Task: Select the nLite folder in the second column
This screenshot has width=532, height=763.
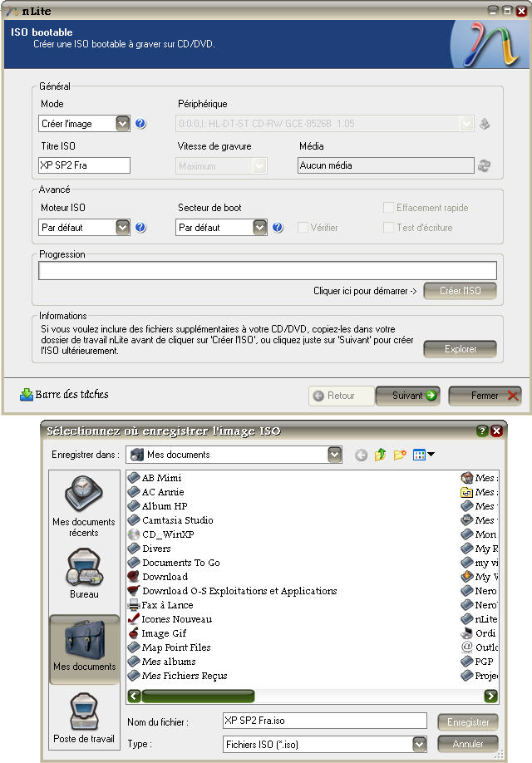Action: pos(480,619)
